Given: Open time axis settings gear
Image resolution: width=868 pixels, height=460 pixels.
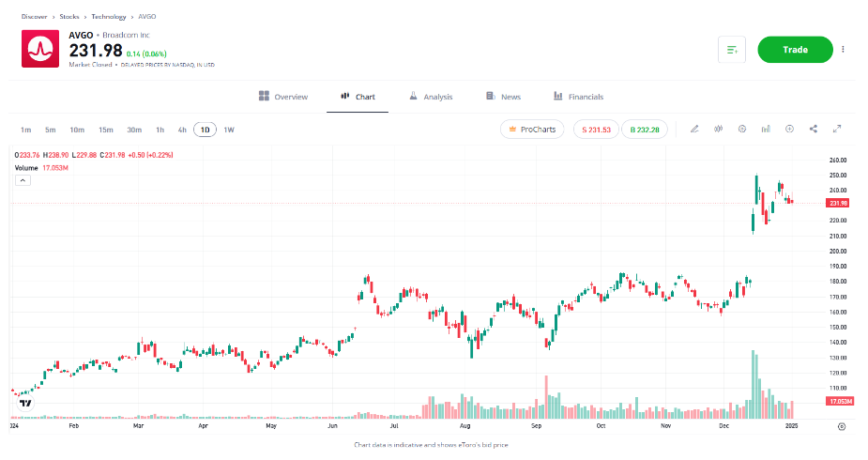Looking at the screenshot, I should click(842, 426).
